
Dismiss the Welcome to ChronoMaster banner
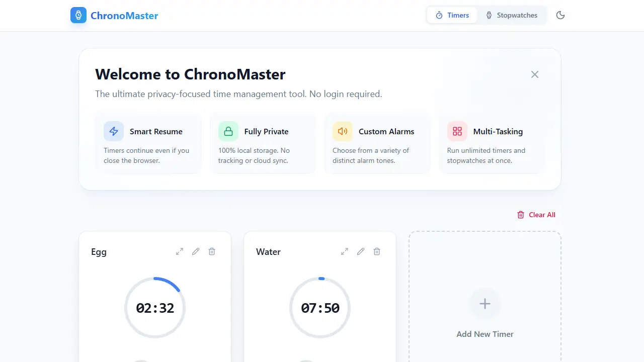click(x=535, y=74)
